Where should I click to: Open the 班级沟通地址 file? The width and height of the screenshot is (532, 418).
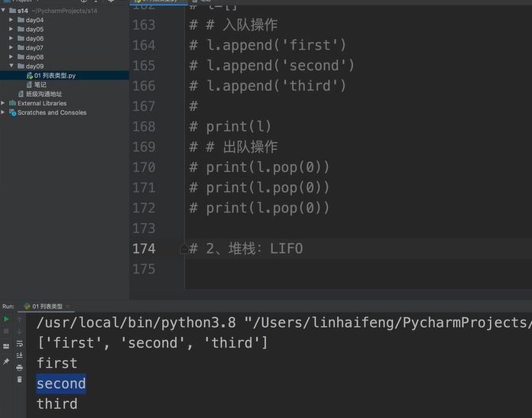click(43, 94)
